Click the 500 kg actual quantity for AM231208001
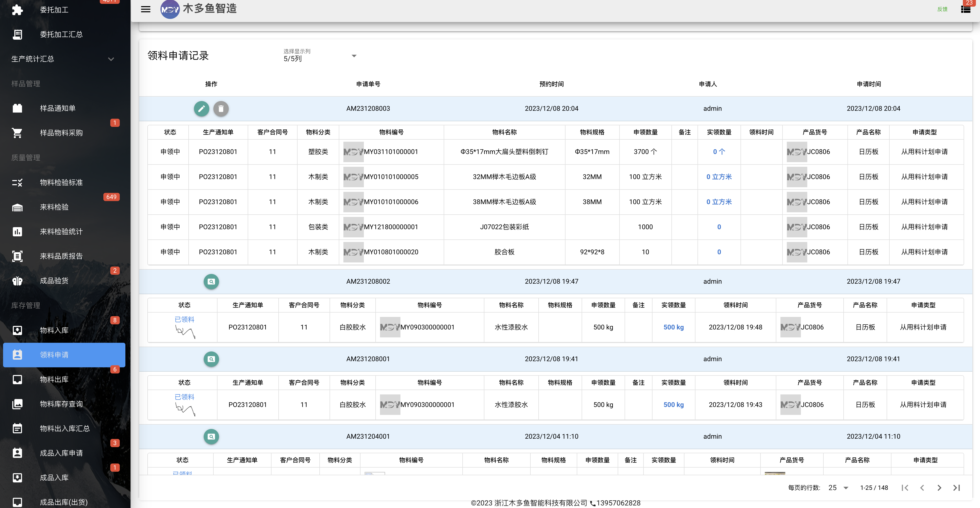 pyautogui.click(x=673, y=405)
